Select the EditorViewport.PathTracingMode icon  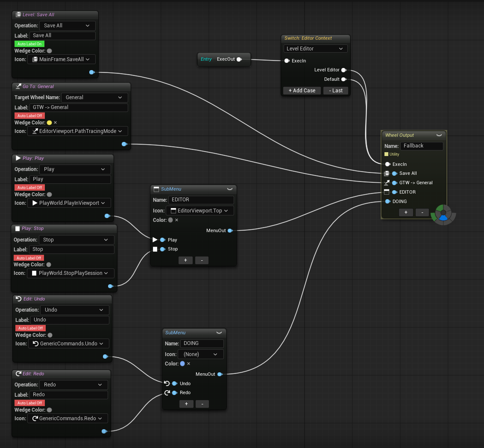[x=78, y=131]
